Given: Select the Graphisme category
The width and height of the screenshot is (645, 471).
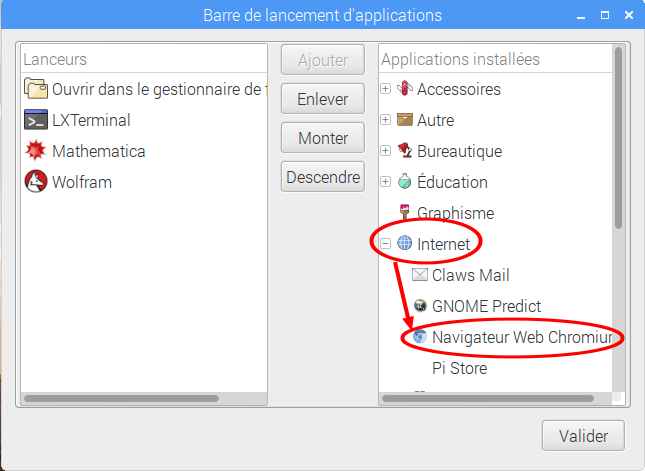Looking at the screenshot, I should pyautogui.click(x=455, y=213).
